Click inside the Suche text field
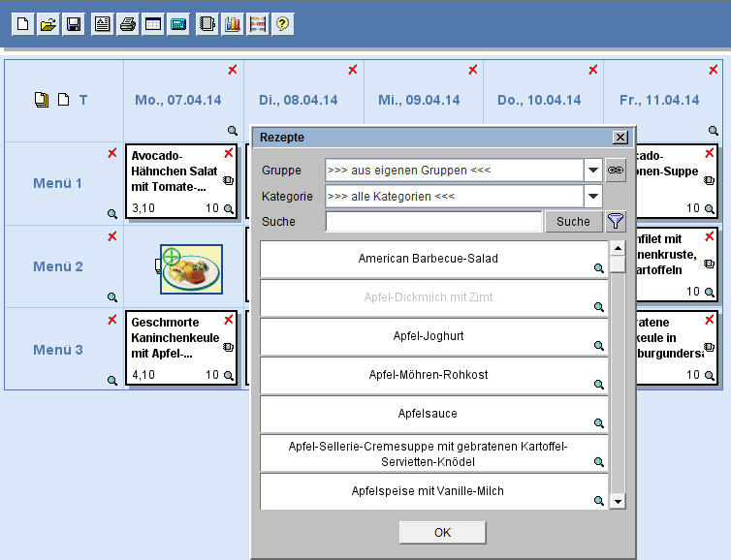This screenshot has width=731, height=560. 433,222
